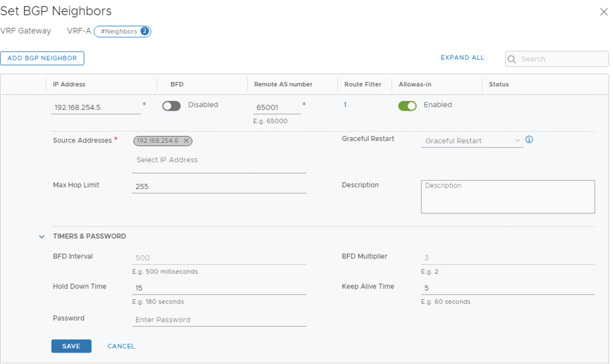Save the BGP neighbor configuration
The image size is (613, 364).
[71, 346]
